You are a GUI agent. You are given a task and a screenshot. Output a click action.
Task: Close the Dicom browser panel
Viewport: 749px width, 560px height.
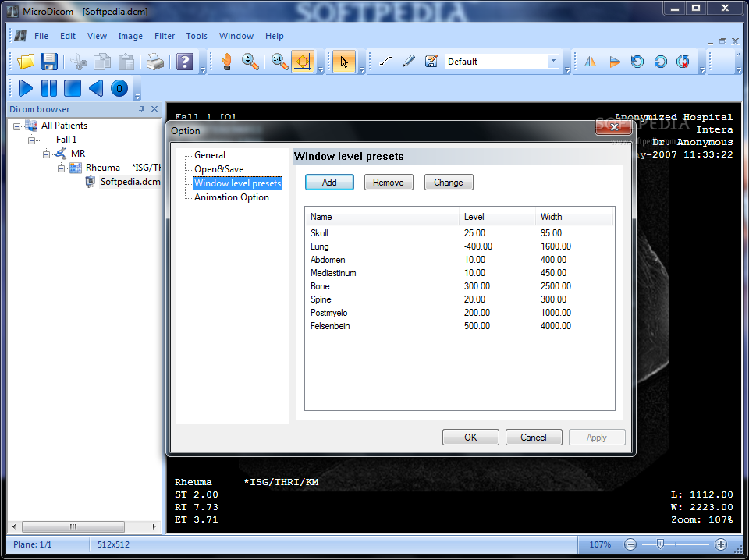(154, 109)
